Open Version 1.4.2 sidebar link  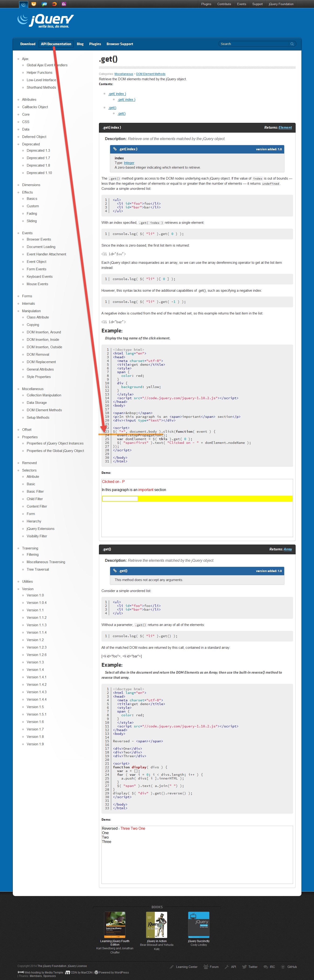pos(37,684)
